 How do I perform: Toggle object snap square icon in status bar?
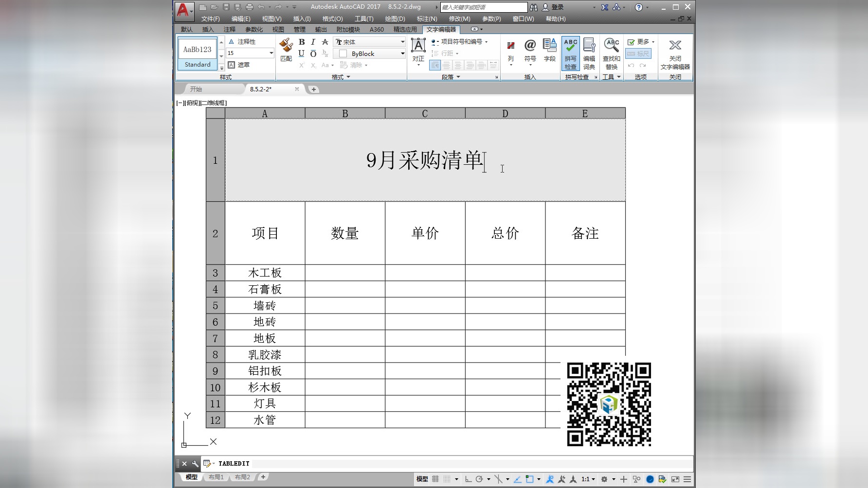coord(530,479)
